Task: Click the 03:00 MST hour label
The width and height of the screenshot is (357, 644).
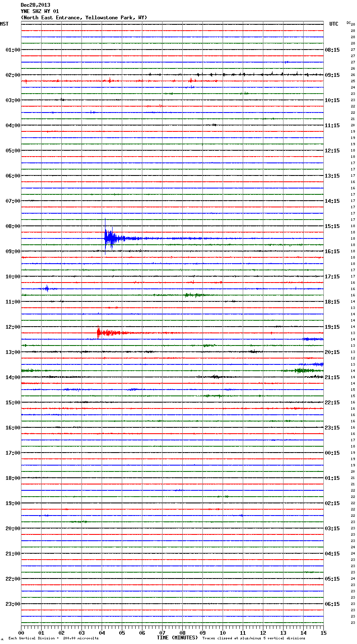Action: coord(13,100)
